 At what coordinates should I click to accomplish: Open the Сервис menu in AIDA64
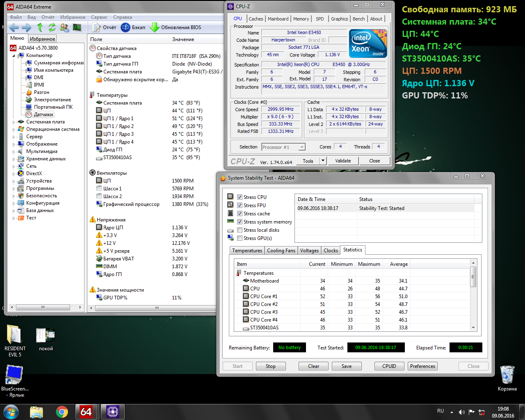(x=99, y=17)
